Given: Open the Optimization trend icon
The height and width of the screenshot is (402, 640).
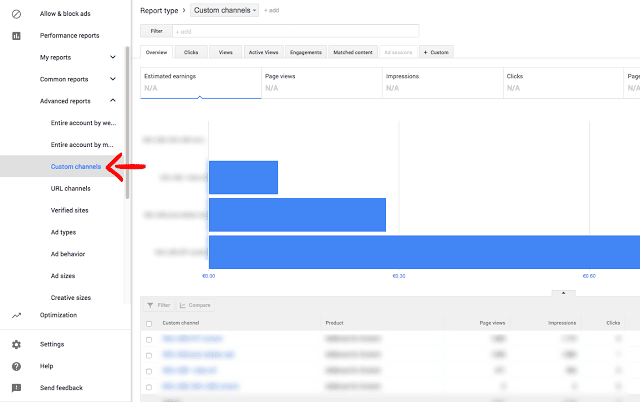Looking at the screenshot, I should click(16, 315).
